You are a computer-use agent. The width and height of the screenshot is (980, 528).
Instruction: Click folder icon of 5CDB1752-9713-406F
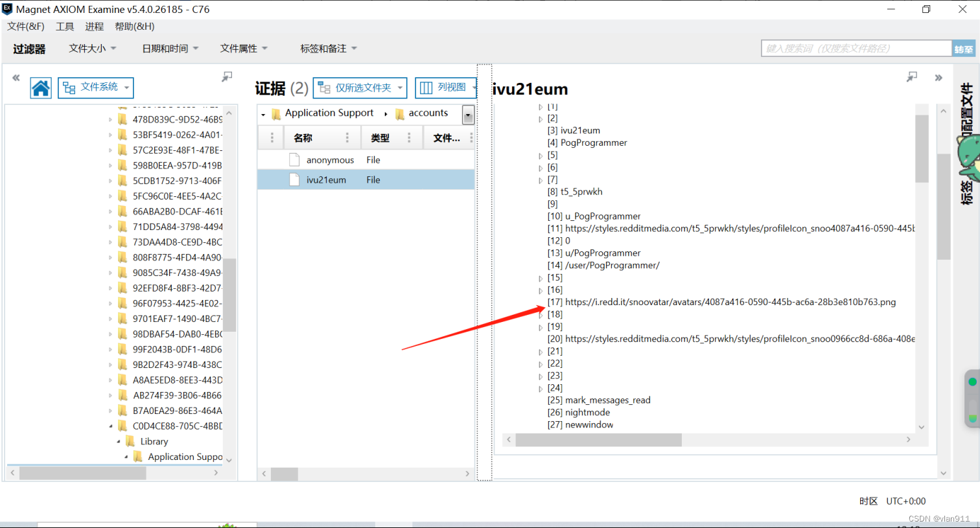122,181
